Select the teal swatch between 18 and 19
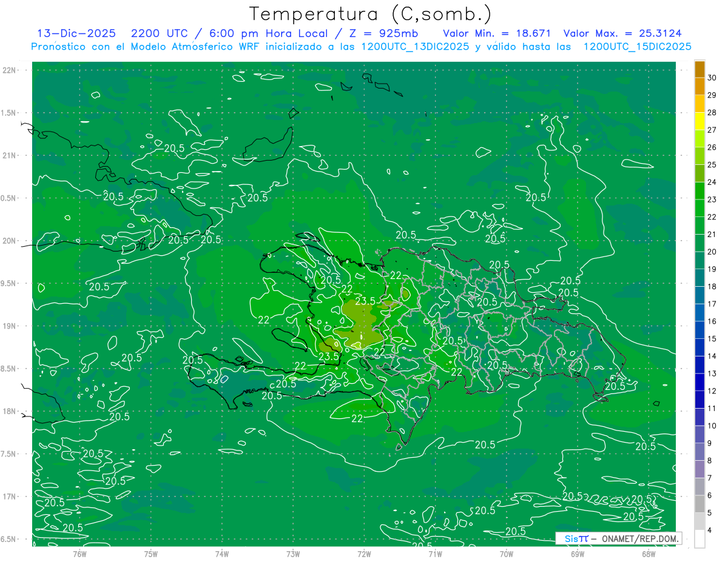 click(x=699, y=278)
